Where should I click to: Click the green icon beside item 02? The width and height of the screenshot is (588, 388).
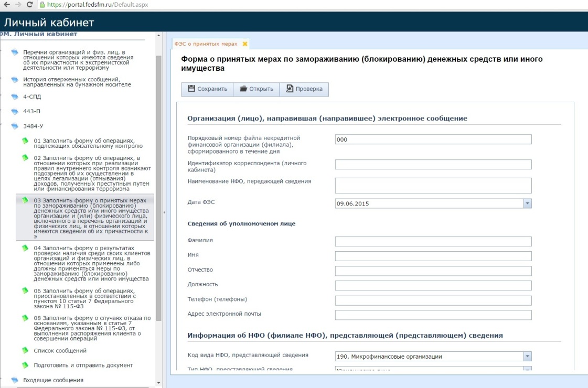[x=25, y=158]
